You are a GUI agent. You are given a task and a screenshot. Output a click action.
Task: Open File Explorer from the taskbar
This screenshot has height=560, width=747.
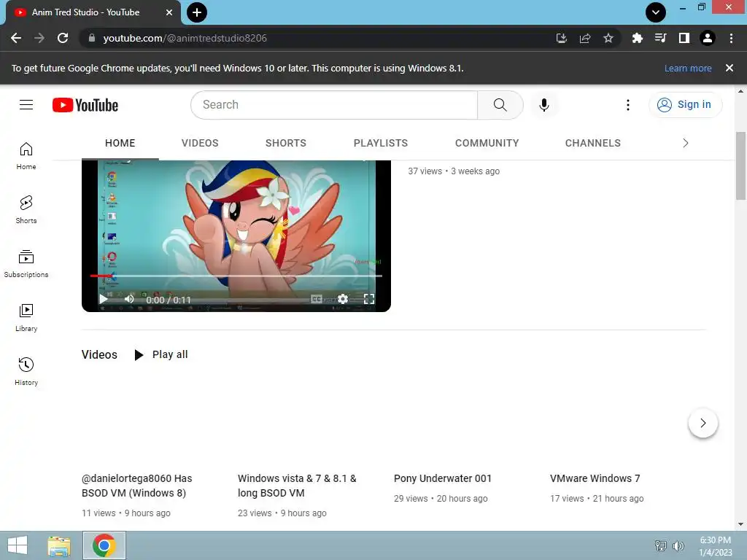click(59, 545)
